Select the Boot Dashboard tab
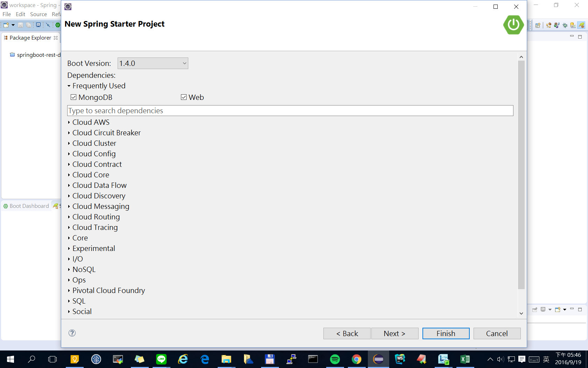The width and height of the screenshot is (588, 368). pyautogui.click(x=26, y=206)
